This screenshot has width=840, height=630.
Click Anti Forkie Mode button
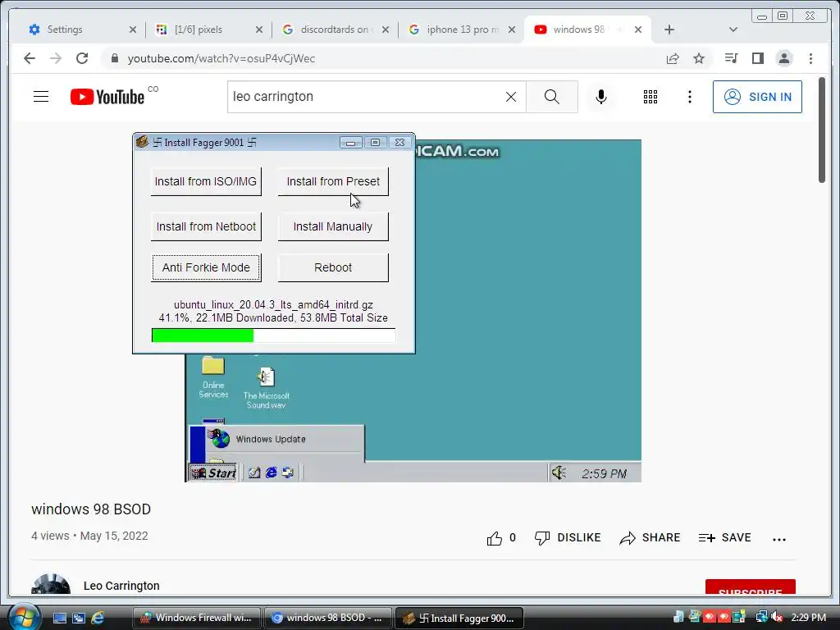pyautogui.click(x=206, y=267)
